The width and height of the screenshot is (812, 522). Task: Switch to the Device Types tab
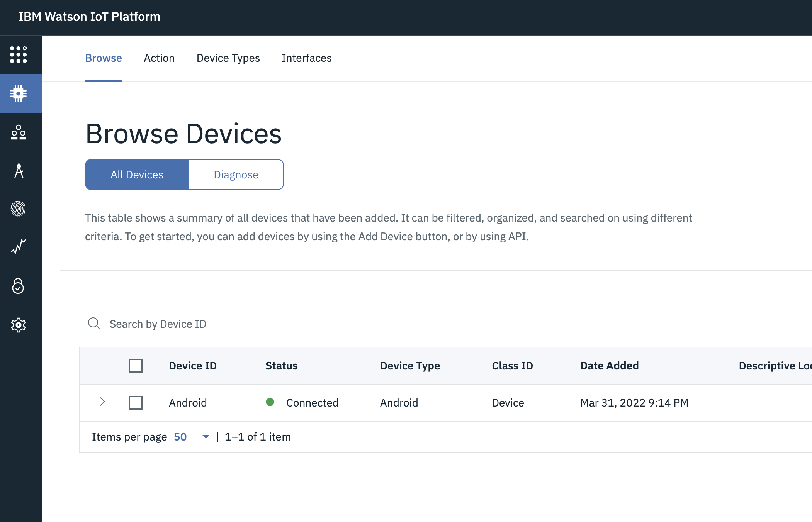(x=228, y=58)
